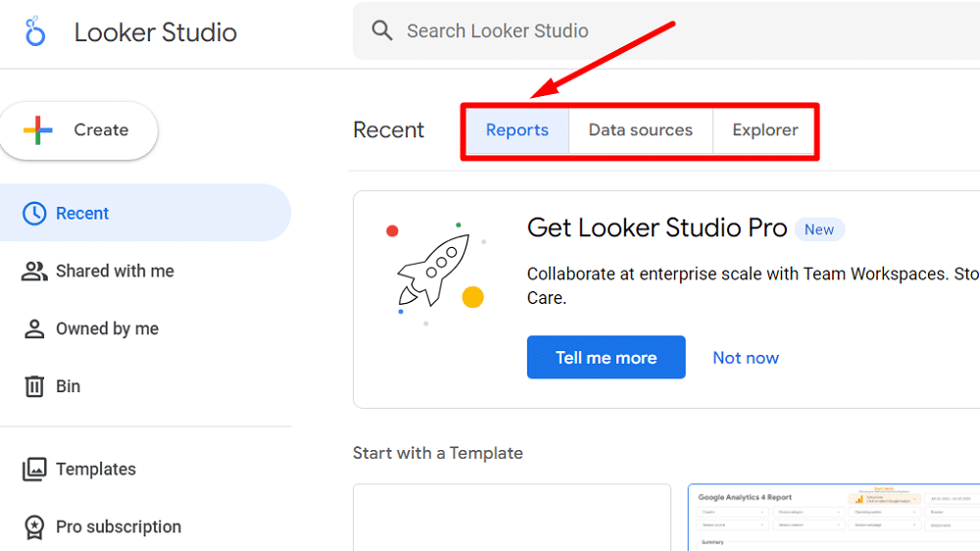980x551 pixels.
Task: Select Recent in the sidebar
Action: coord(146,214)
